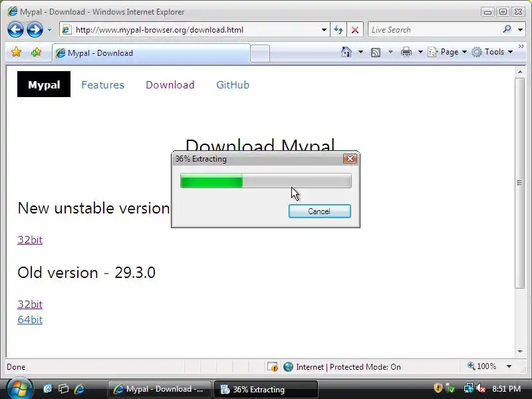Click the vertical scrollbar thumb
532x399 pixels.
[x=519, y=183]
